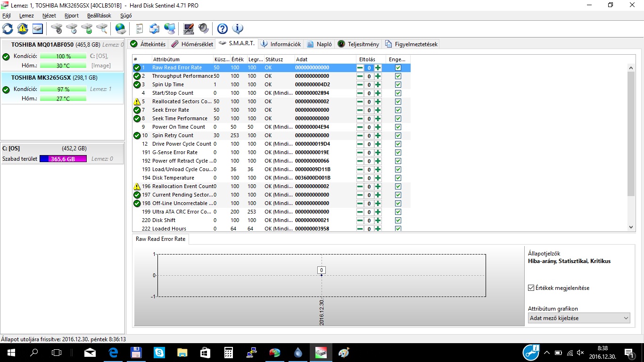Select the Current Pending Sector row
644x362 pixels.
271,195
